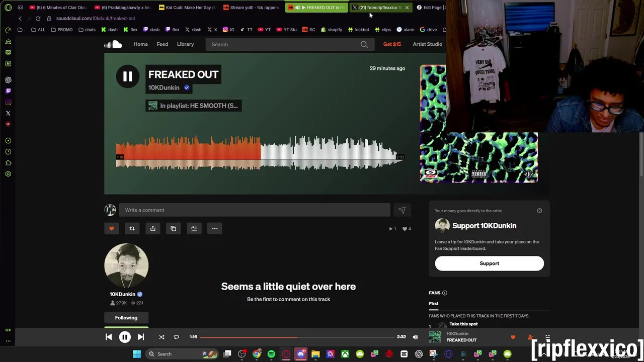This screenshot has height=362, width=644.
Task: Close the from:ripflexxico X tab
Action: (x=407, y=8)
